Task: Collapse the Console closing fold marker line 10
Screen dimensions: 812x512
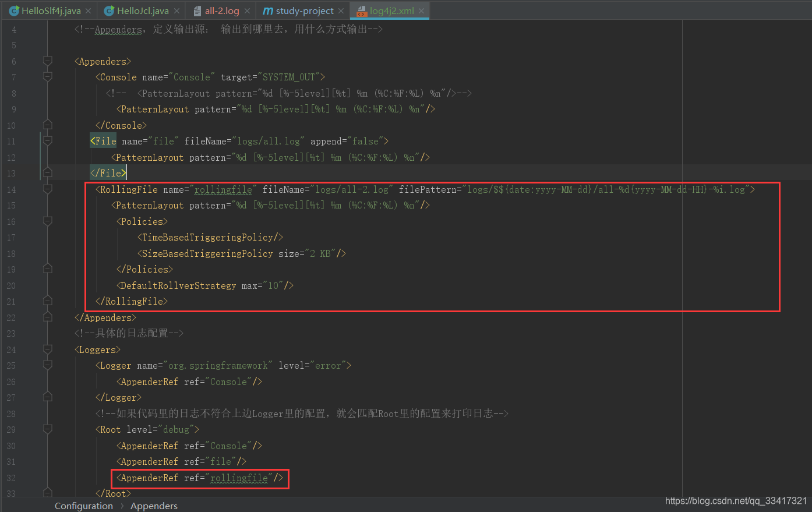Action: tap(48, 125)
